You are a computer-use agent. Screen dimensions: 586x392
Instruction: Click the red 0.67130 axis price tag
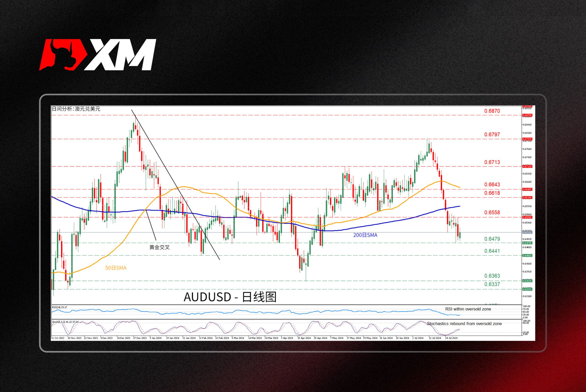coord(527,167)
